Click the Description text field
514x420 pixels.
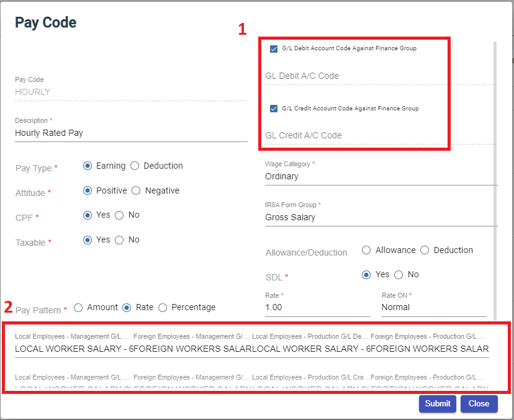130,133
